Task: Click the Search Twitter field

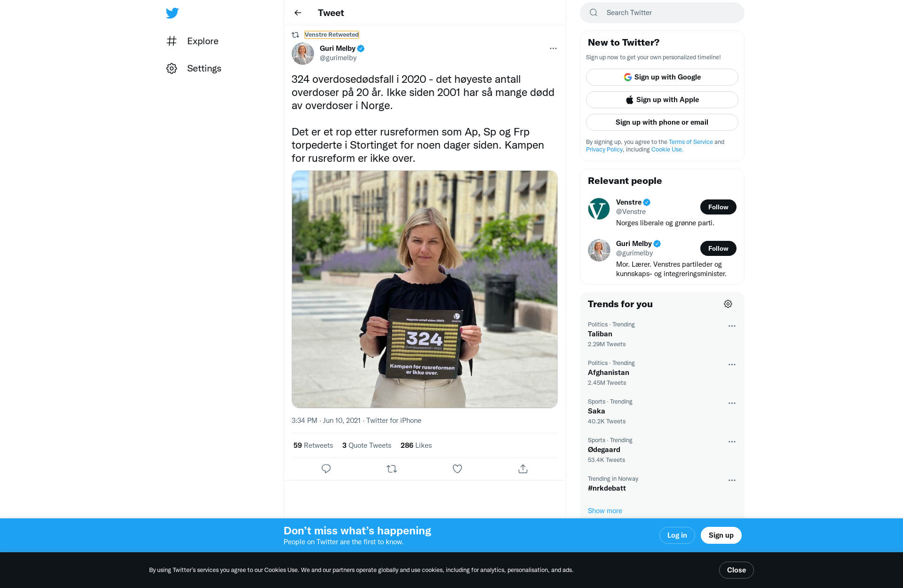Action: [662, 13]
